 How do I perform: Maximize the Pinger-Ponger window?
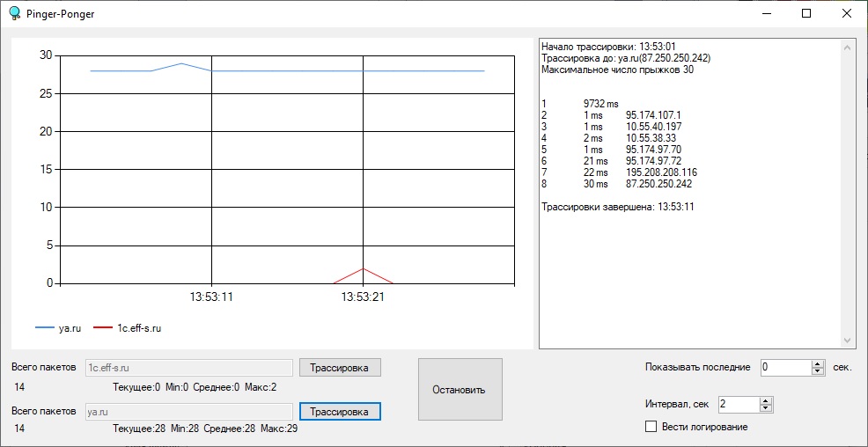pos(805,13)
